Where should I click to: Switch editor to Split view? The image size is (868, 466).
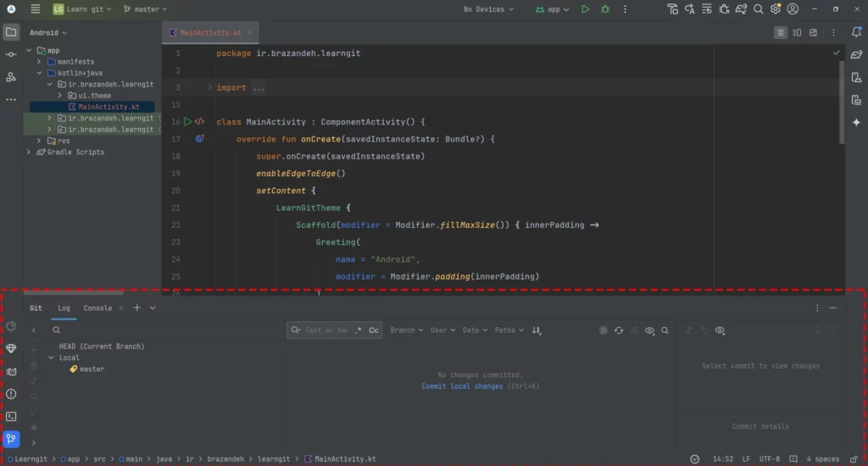797,33
